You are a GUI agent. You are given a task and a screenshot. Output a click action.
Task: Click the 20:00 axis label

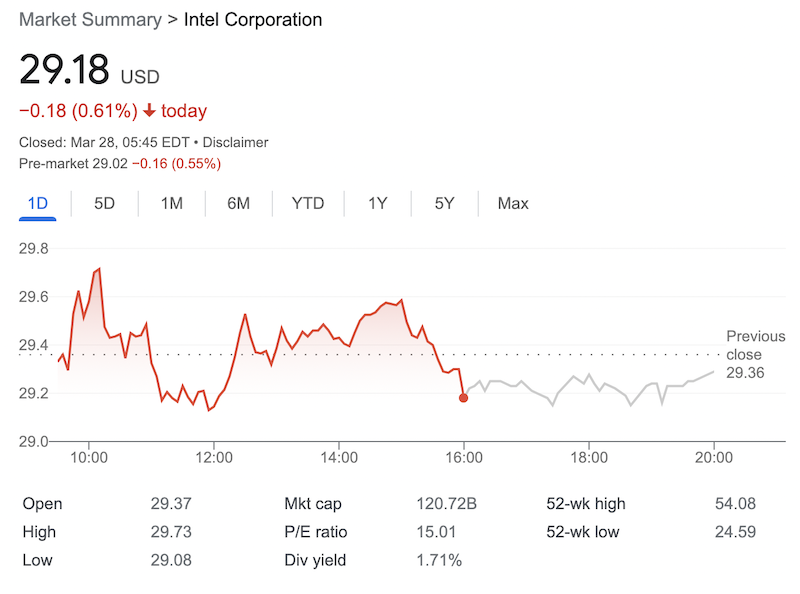pos(714,457)
